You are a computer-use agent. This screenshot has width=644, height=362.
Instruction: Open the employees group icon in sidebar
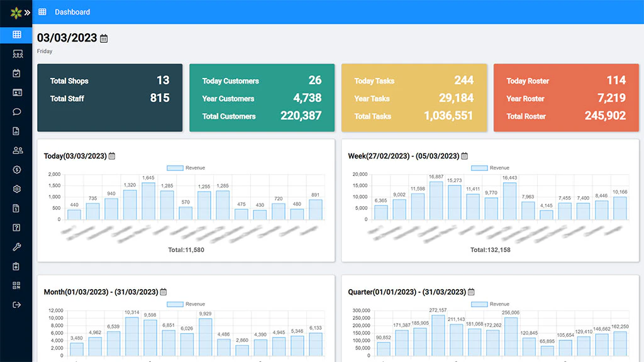coord(16,150)
